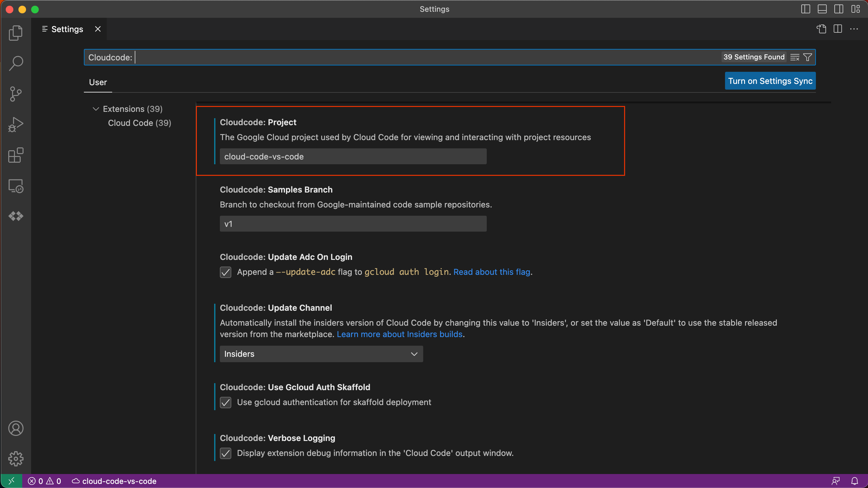This screenshot has width=868, height=488.
Task: Click Turn on Settings Sync button
Action: pos(770,81)
